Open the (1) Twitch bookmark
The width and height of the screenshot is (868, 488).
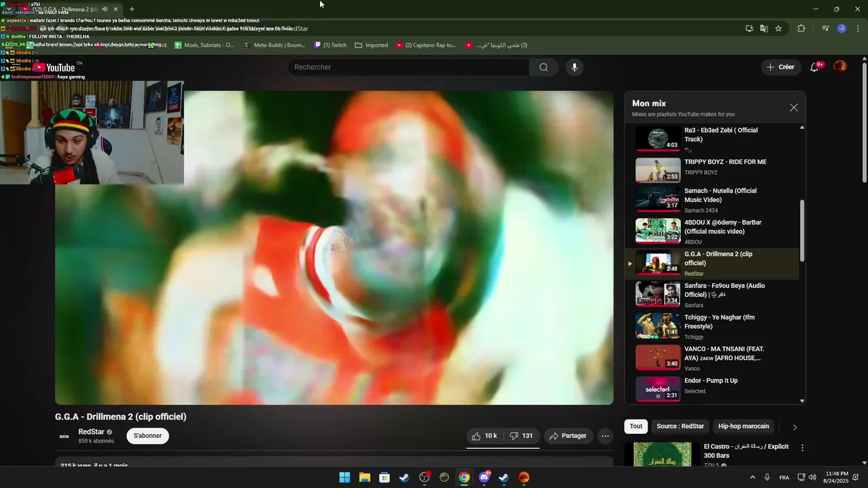coord(330,45)
